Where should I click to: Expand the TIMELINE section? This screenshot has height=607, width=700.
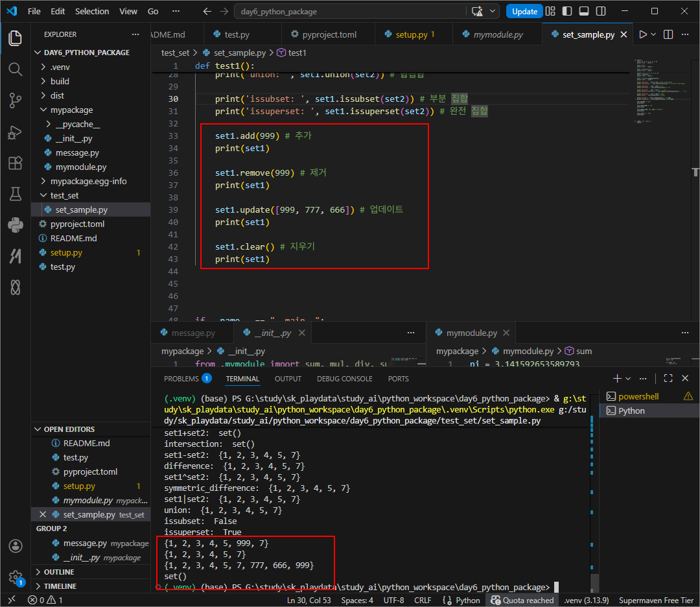[x=91, y=586]
